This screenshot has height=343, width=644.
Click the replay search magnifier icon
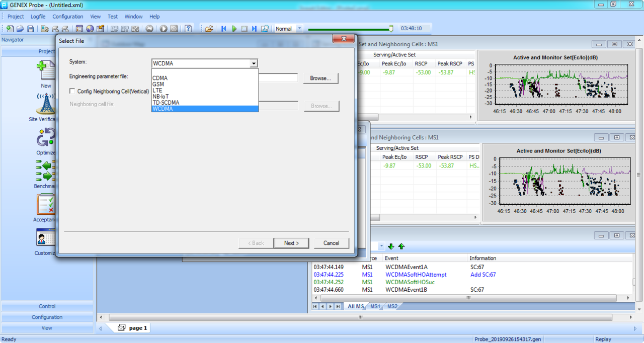pyautogui.click(x=265, y=29)
